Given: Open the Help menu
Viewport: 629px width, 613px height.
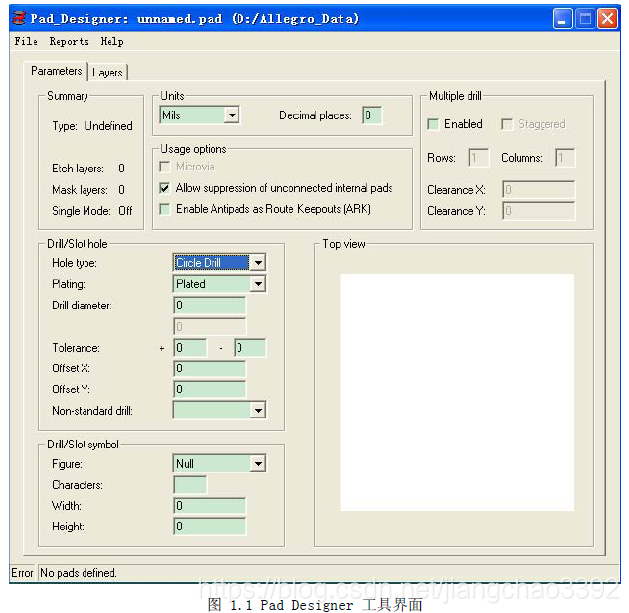Looking at the screenshot, I should (x=112, y=42).
